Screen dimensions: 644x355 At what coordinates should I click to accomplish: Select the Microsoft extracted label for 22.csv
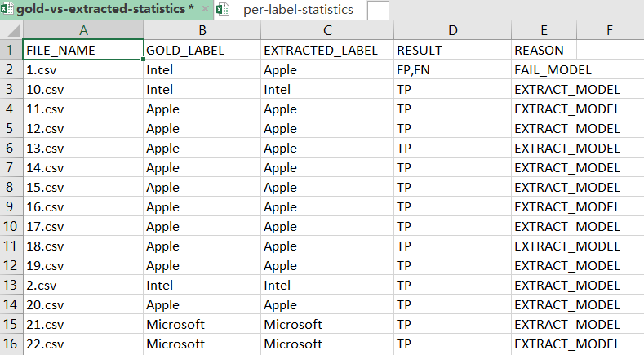(327, 344)
